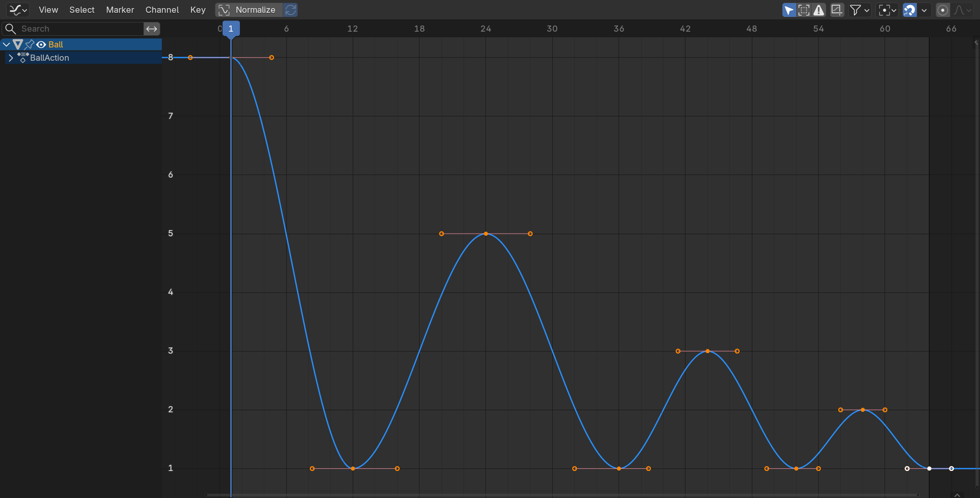Click frame 60 on the timeline ruler
Viewport: 980px width, 498px height.
pos(885,29)
